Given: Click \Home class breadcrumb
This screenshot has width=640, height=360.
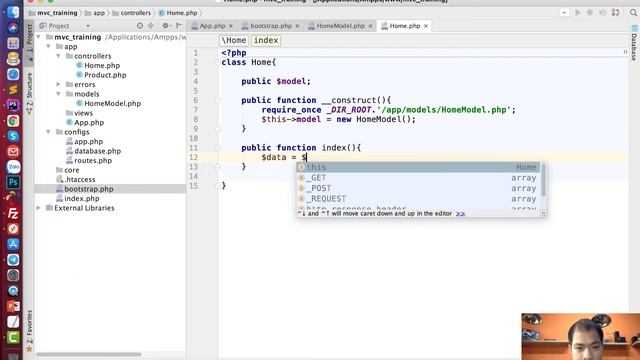Looking at the screenshot, I should 234,40.
